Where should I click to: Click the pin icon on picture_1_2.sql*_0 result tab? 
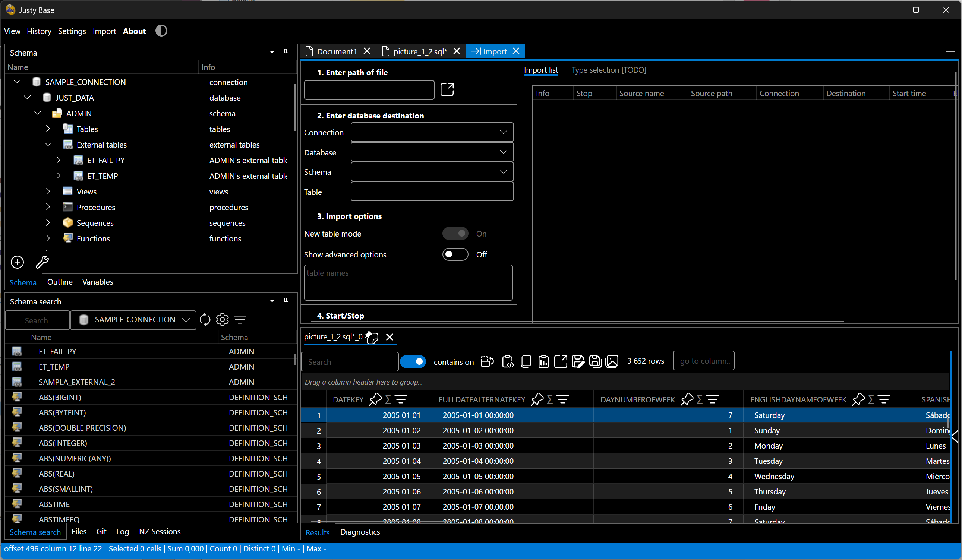click(x=372, y=337)
